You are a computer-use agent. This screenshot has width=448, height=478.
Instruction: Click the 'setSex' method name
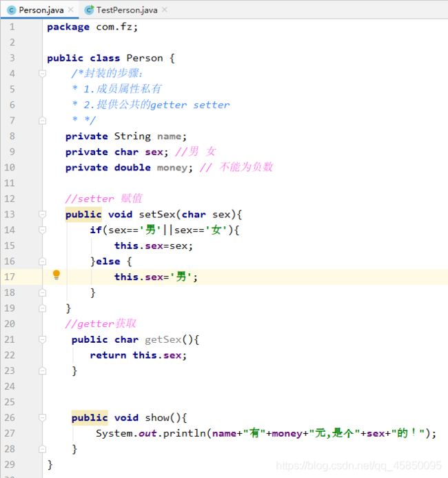(x=157, y=215)
